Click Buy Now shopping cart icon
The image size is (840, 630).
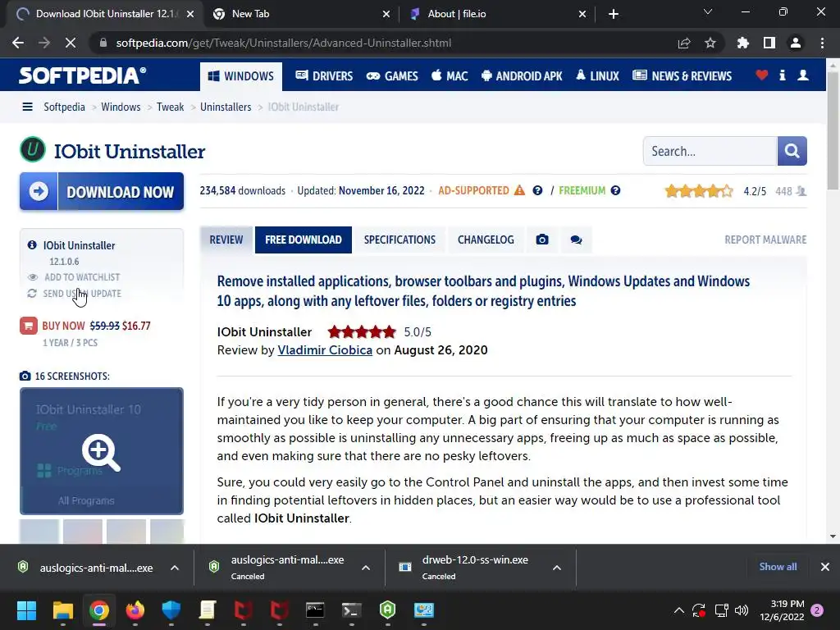[x=29, y=325]
